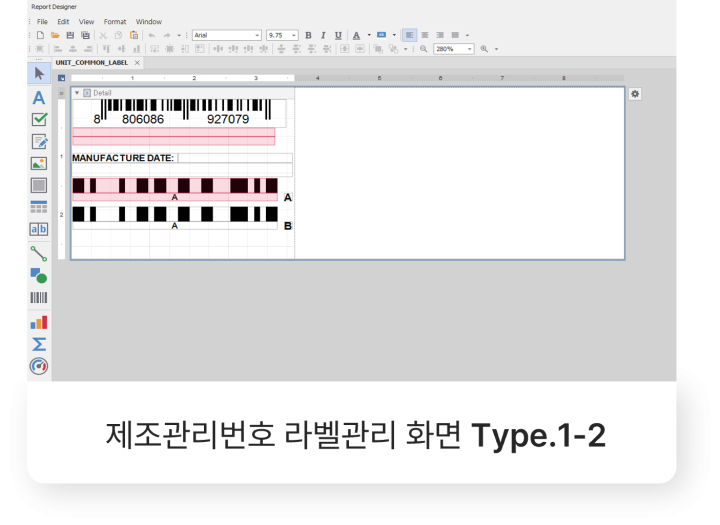Select the Gauge control tool
Screen dimensions: 720x525
39,366
